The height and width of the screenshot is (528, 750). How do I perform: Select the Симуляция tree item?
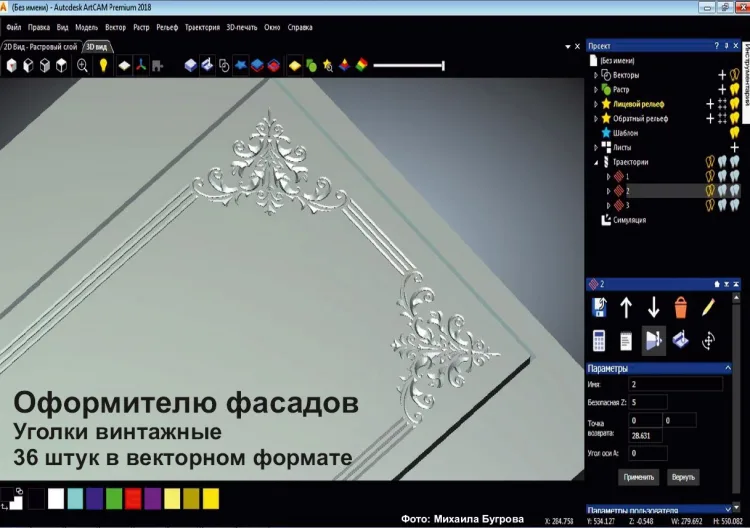629,220
